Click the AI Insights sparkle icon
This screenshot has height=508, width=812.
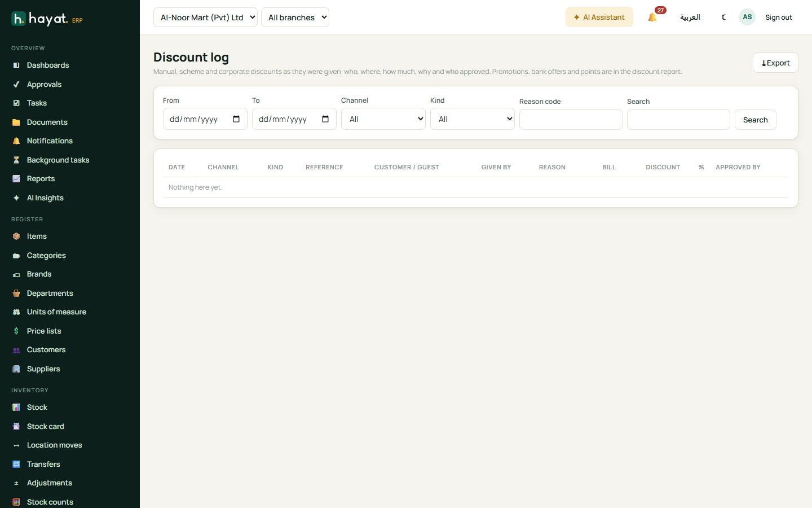[16, 198]
